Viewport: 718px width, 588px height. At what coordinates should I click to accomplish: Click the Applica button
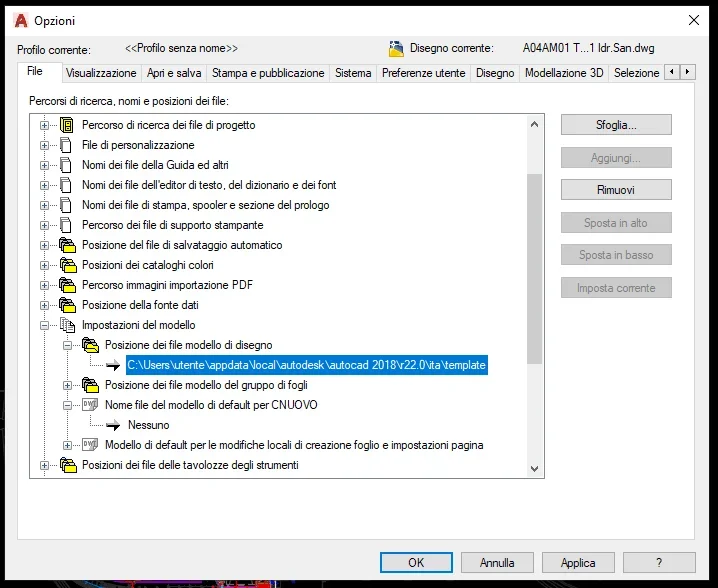coord(578,562)
